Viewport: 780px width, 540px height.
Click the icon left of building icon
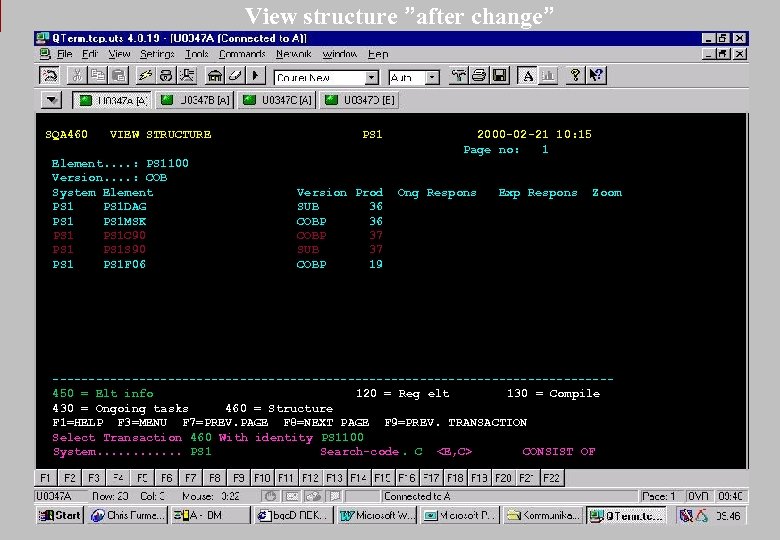pos(187,76)
